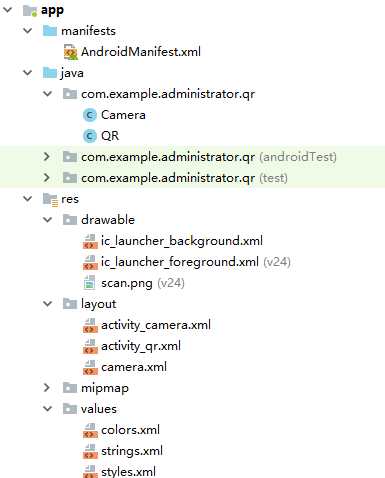Collapse the layout folder arrow

click(x=48, y=303)
